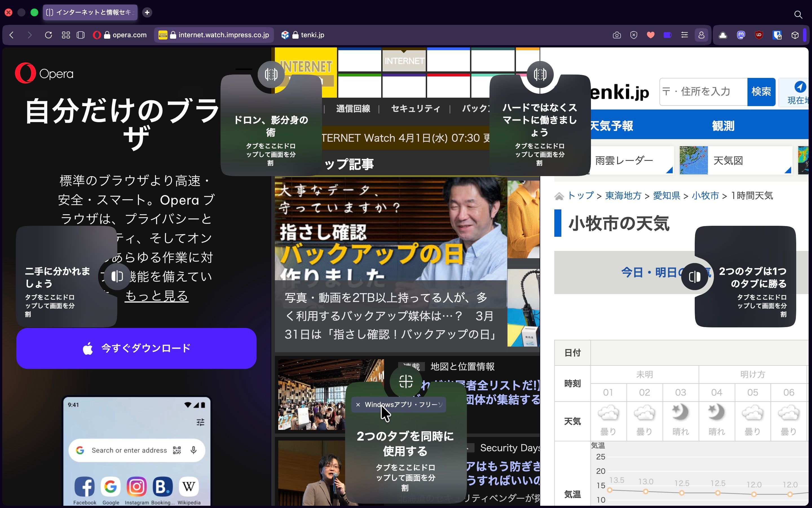The width and height of the screenshot is (812, 508).
Task: Click the cloud extension icon
Action: [723, 35]
